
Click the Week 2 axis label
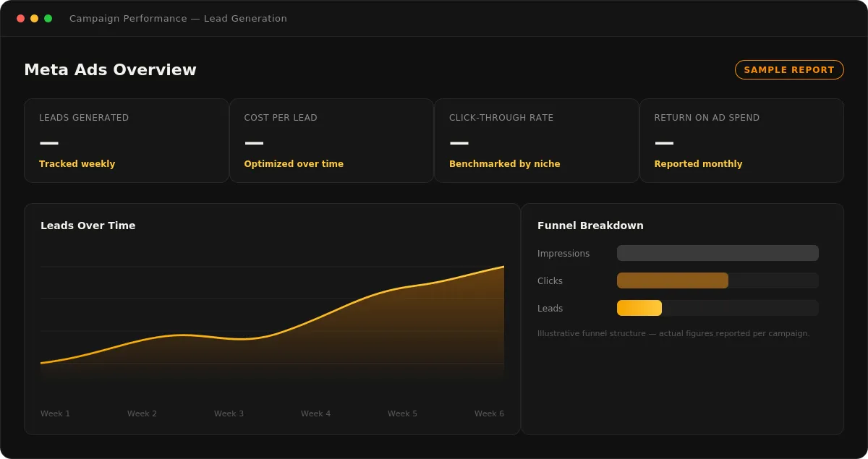(x=142, y=413)
